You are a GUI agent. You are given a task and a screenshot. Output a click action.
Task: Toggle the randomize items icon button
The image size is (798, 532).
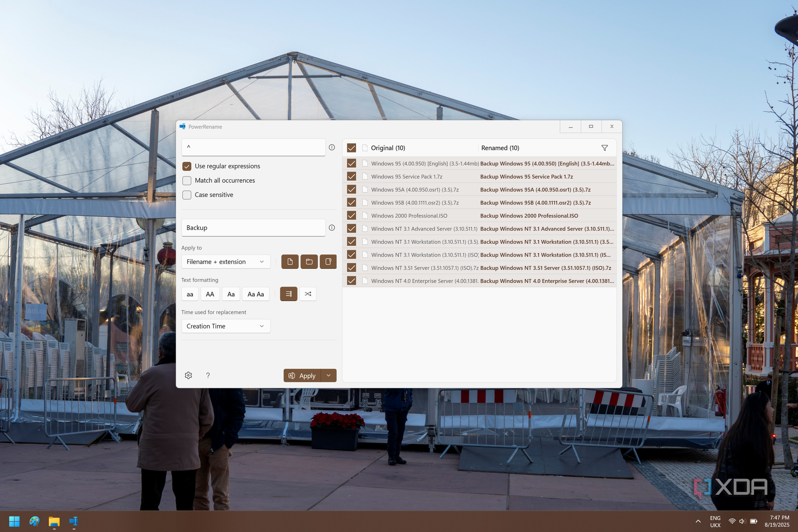tap(308, 294)
